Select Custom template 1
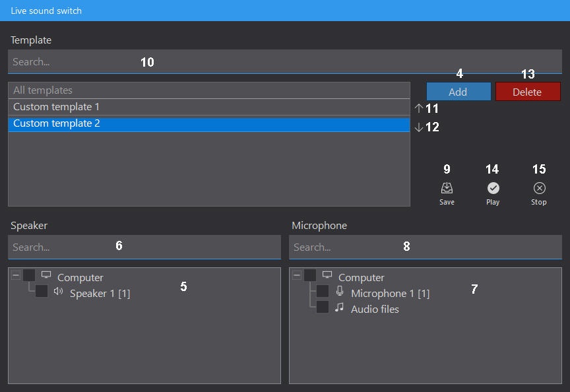The width and height of the screenshot is (570, 392). (209, 107)
